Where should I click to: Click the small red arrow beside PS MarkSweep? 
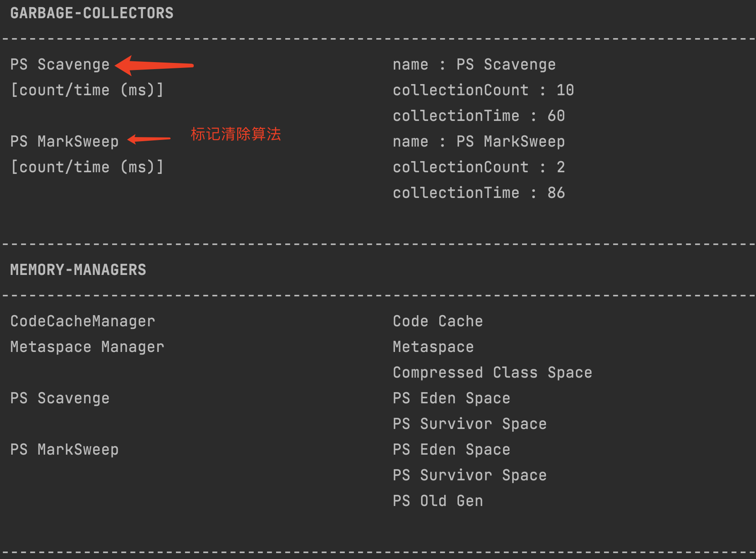point(149,139)
